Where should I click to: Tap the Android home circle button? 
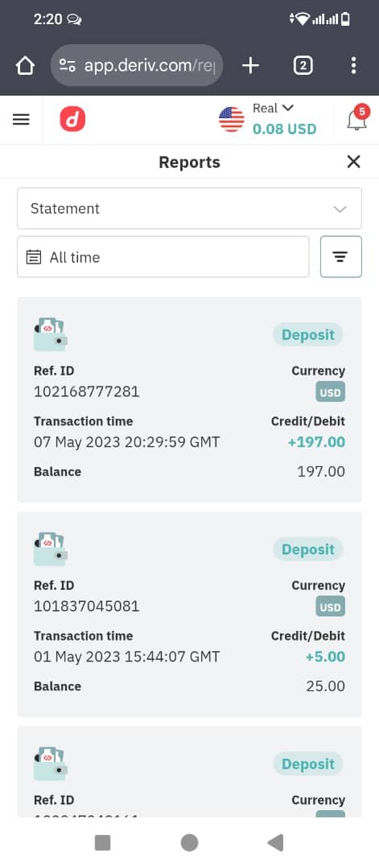pyautogui.click(x=190, y=842)
